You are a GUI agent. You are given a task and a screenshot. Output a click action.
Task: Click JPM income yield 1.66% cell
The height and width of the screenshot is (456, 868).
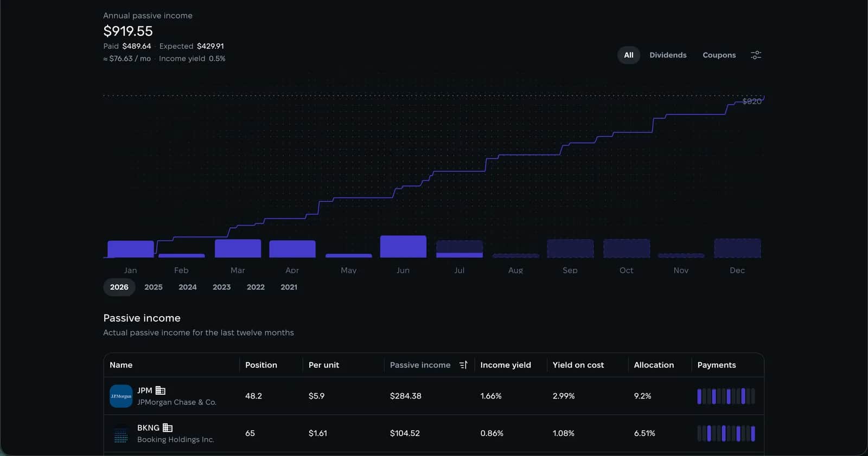tap(491, 396)
